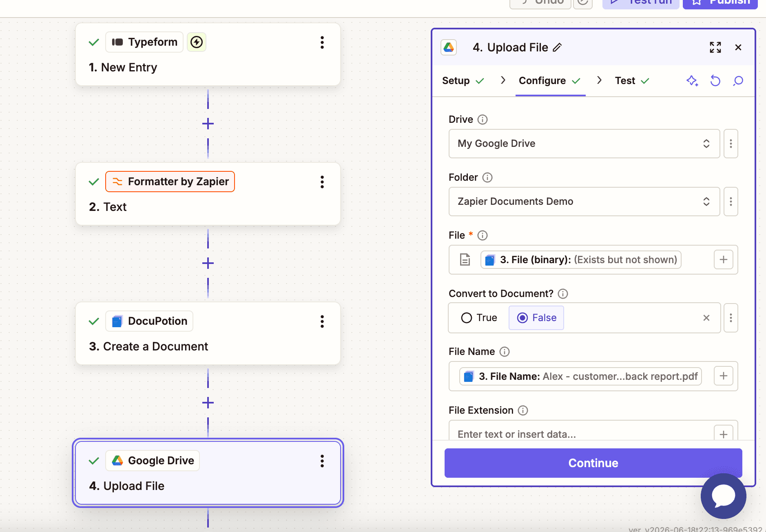Show info tooltip for Convert to Document
This screenshot has width=766, height=532.
pos(563,294)
